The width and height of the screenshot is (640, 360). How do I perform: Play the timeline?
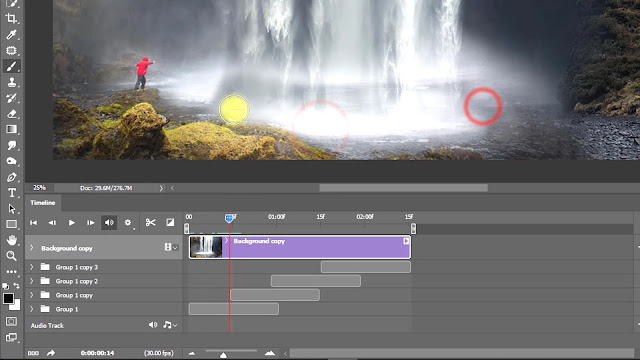coord(71,222)
